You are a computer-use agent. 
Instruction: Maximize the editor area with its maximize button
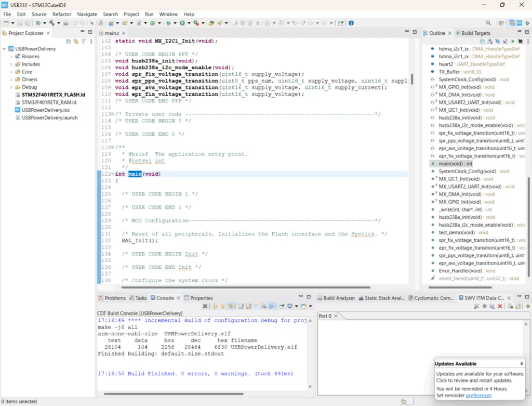[x=415, y=32]
